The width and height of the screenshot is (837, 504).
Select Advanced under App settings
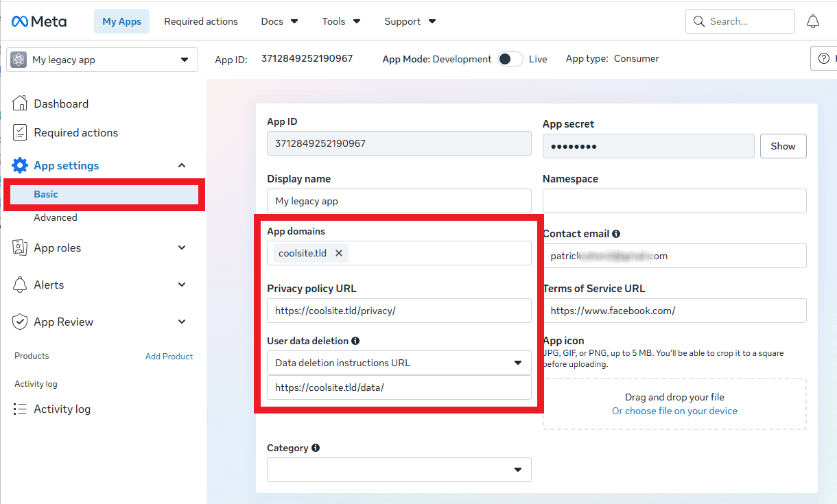click(x=56, y=217)
